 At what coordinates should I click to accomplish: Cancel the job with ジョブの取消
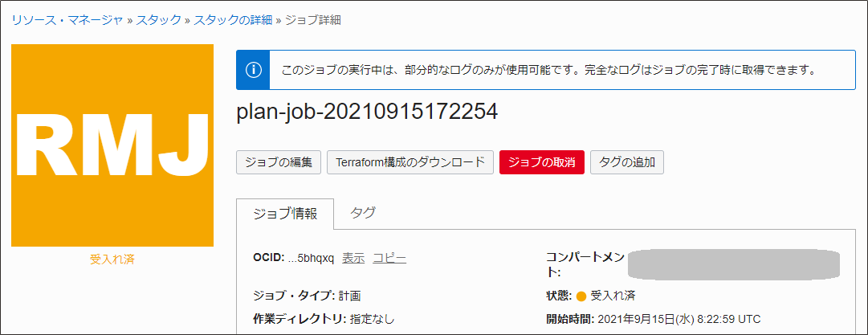pos(542,162)
